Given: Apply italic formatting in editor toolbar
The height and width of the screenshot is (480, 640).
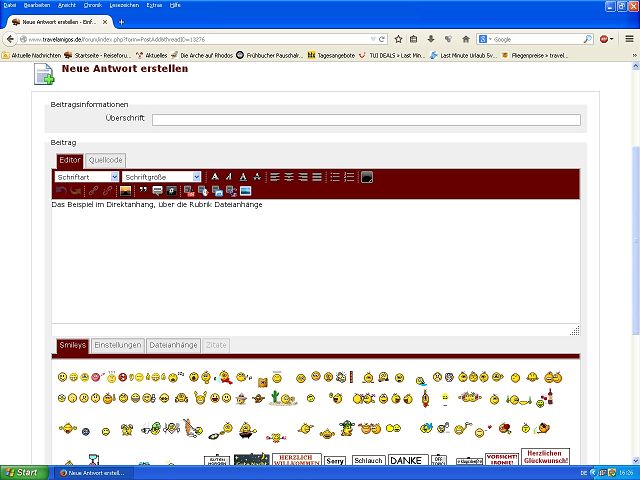Looking at the screenshot, I should pyautogui.click(x=229, y=177).
